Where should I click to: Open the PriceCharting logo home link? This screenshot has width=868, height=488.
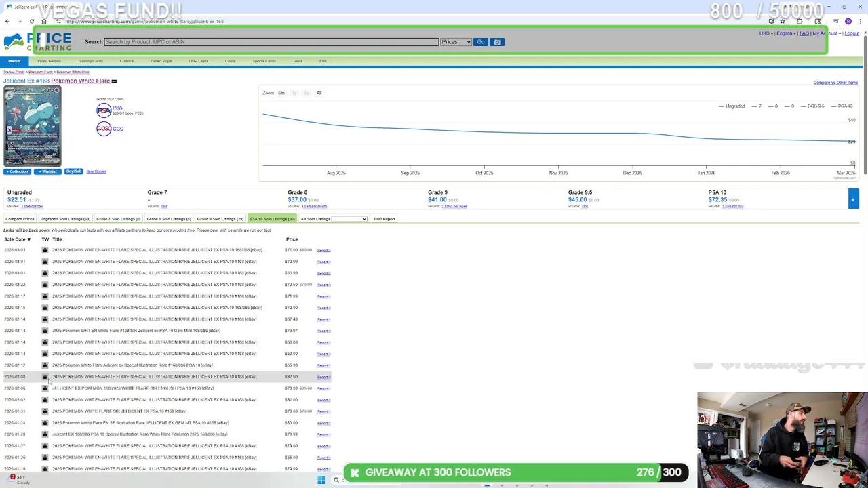(37, 42)
